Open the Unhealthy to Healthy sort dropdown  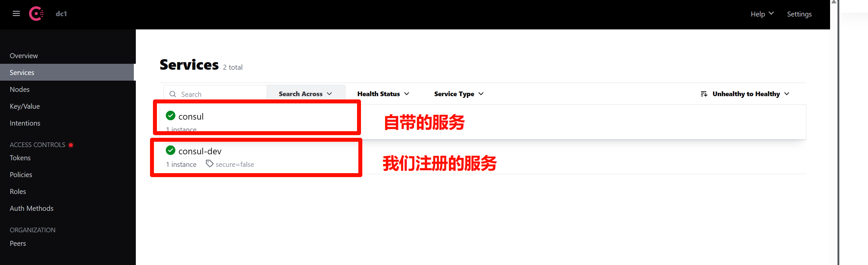click(x=750, y=94)
